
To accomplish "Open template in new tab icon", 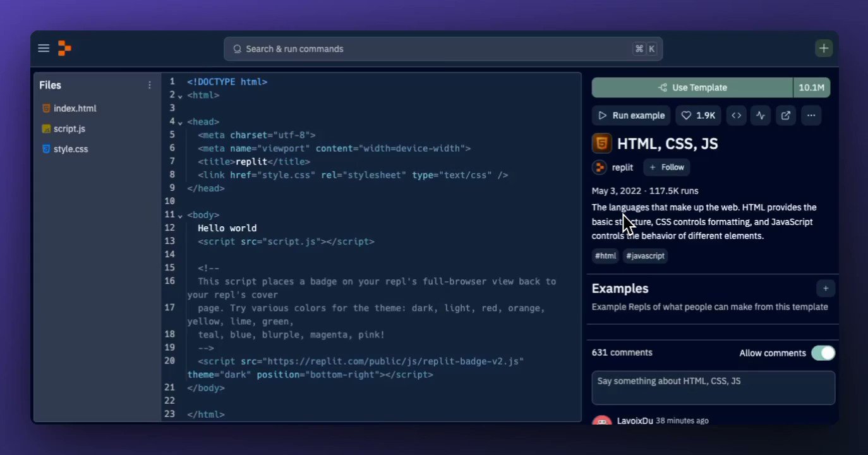I will click(x=786, y=116).
